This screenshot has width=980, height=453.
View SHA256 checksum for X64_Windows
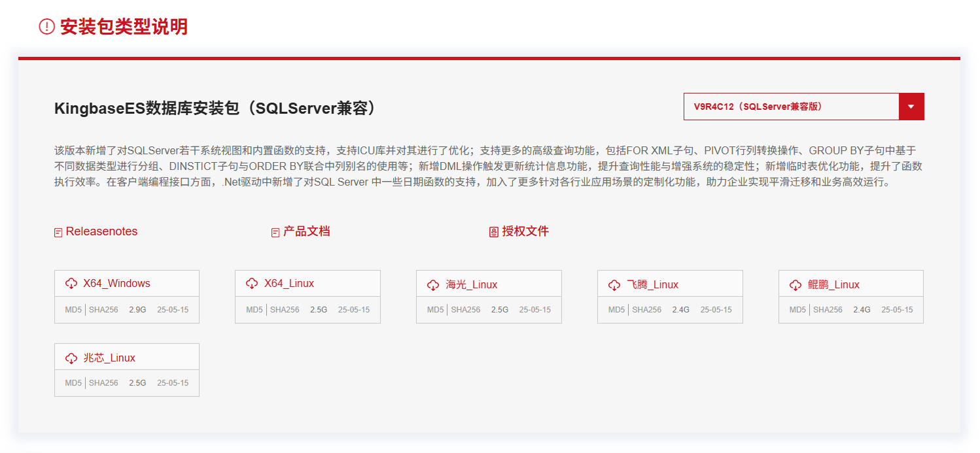(103, 310)
